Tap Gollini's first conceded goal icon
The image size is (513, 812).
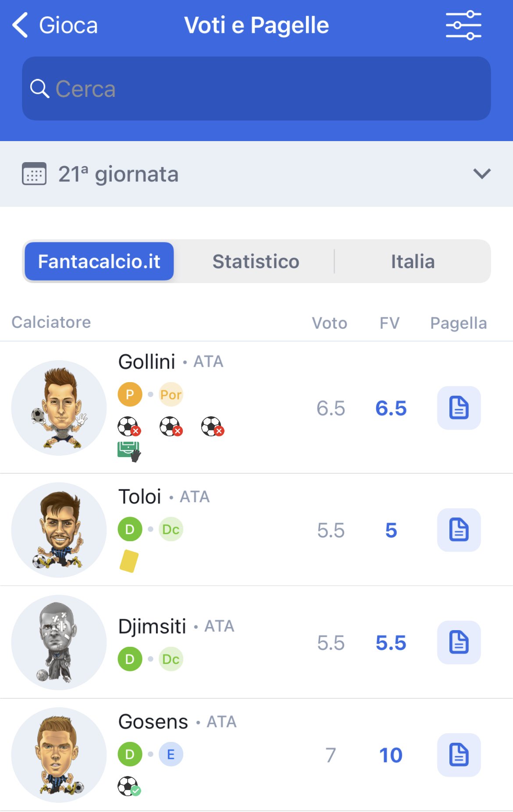coord(129,426)
